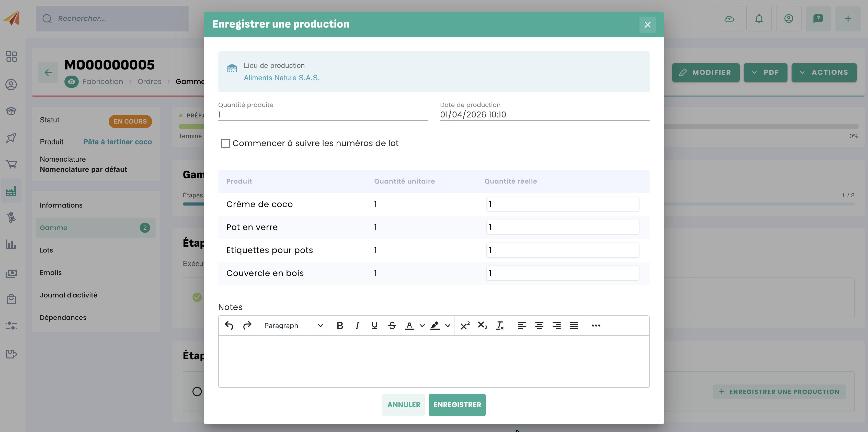Expand highlight color dropdown arrow
The width and height of the screenshot is (868, 432).
(448, 326)
